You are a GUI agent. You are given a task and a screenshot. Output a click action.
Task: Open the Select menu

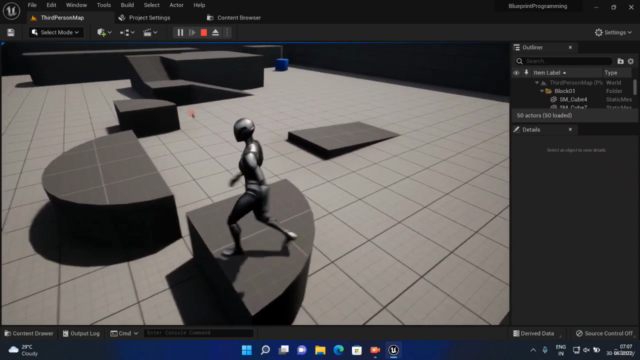click(151, 5)
